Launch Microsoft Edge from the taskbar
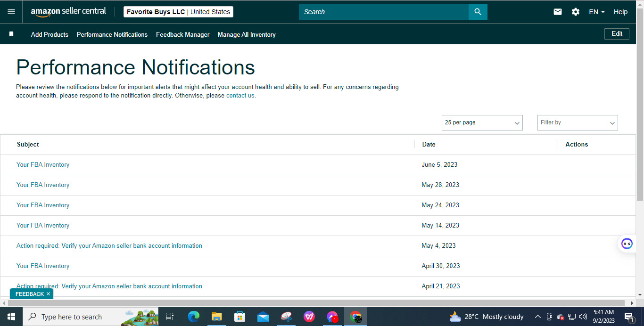The width and height of the screenshot is (644, 326). pyautogui.click(x=194, y=317)
